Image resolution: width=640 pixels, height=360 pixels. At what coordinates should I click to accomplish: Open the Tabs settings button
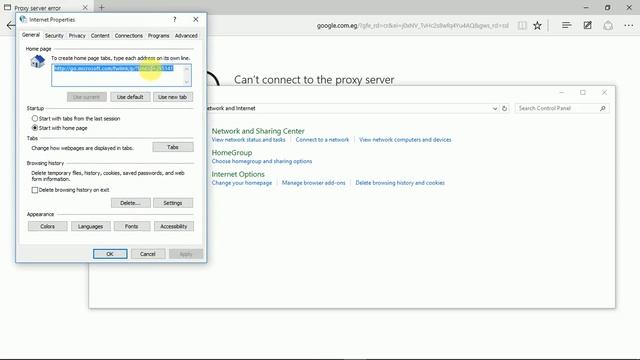click(173, 147)
